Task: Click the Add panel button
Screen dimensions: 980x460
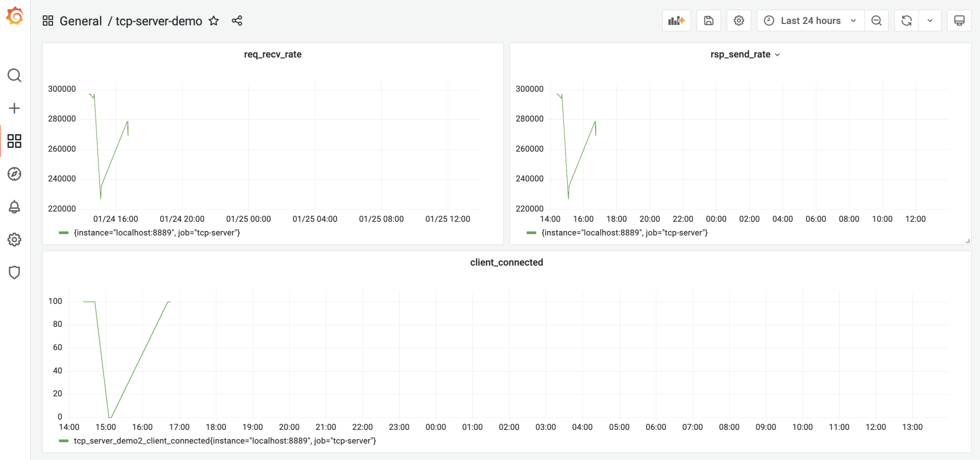Action: tap(676, 21)
